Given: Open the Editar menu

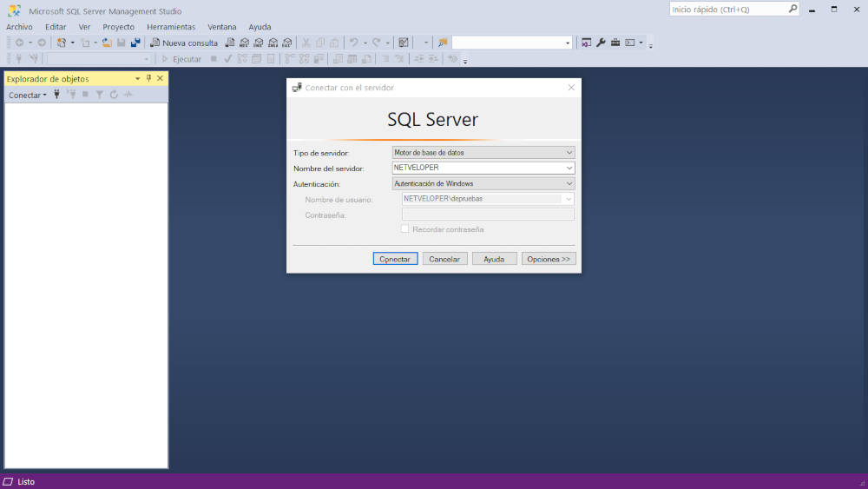Looking at the screenshot, I should tap(56, 27).
